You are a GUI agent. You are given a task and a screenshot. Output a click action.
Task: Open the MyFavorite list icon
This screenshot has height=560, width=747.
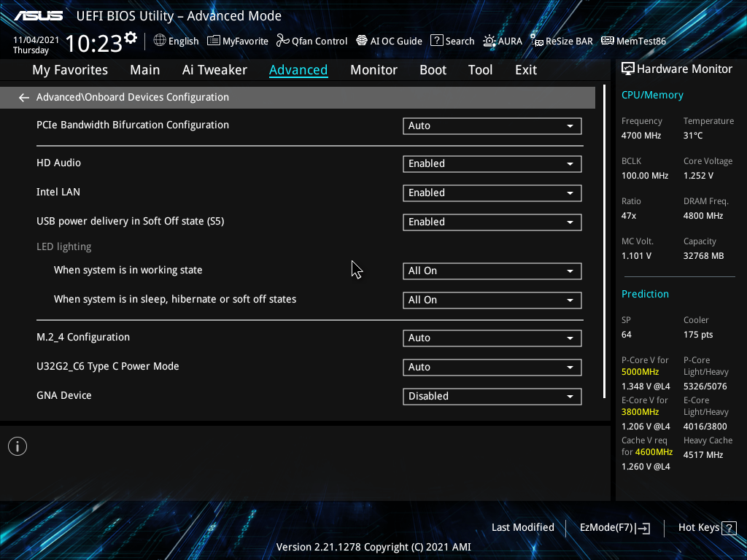[214, 41]
